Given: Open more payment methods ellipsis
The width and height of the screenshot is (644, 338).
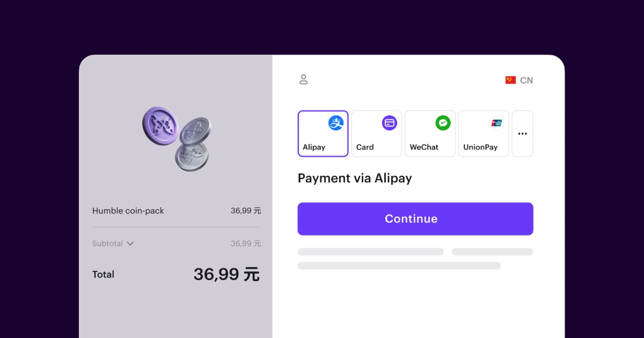Looking at the screenshot, I should 522,134.
